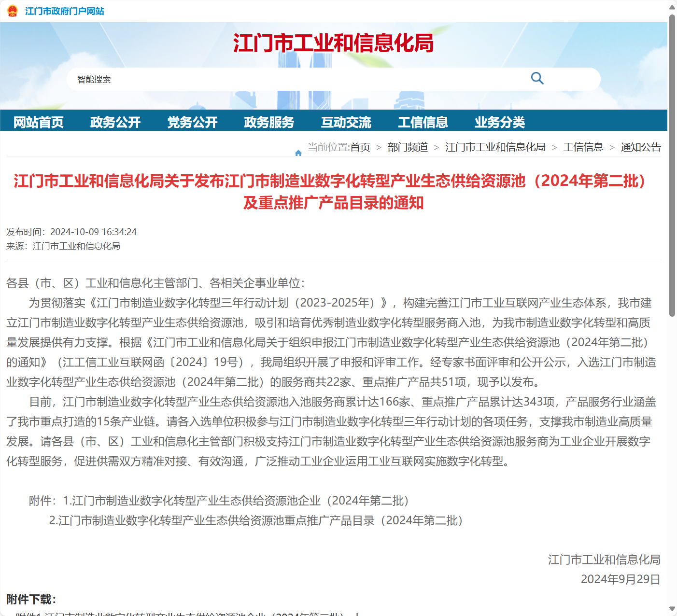Open the 网站首页 nav item

(39, 122)
